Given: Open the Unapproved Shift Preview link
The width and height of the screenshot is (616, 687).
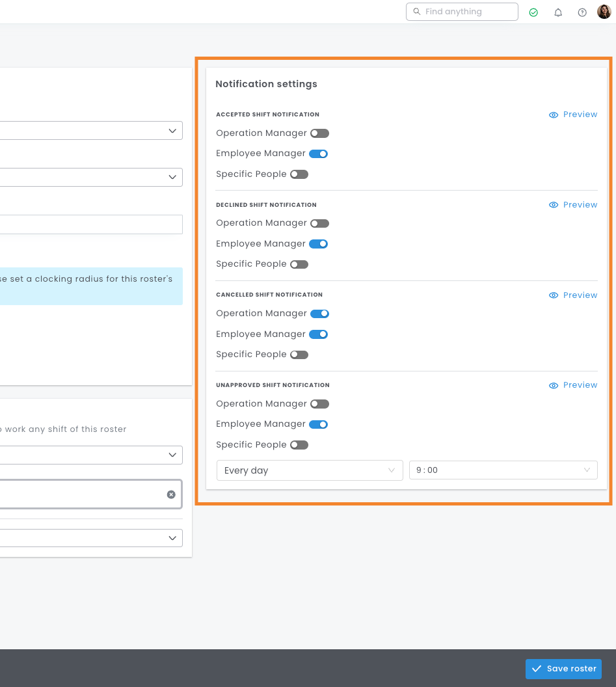Looking at the screenshot, I should [580, 385].
